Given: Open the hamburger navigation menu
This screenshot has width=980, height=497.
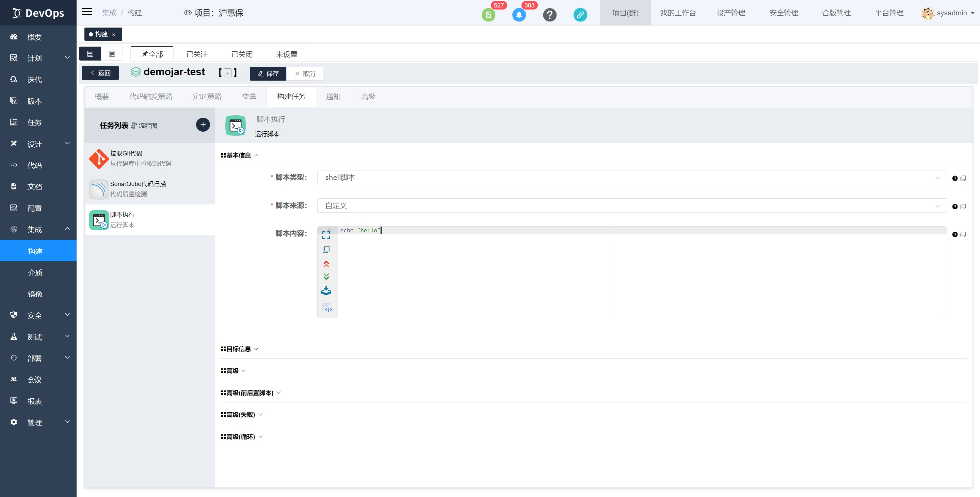Looking at the screenshot, I should click(x=87, y=12).
